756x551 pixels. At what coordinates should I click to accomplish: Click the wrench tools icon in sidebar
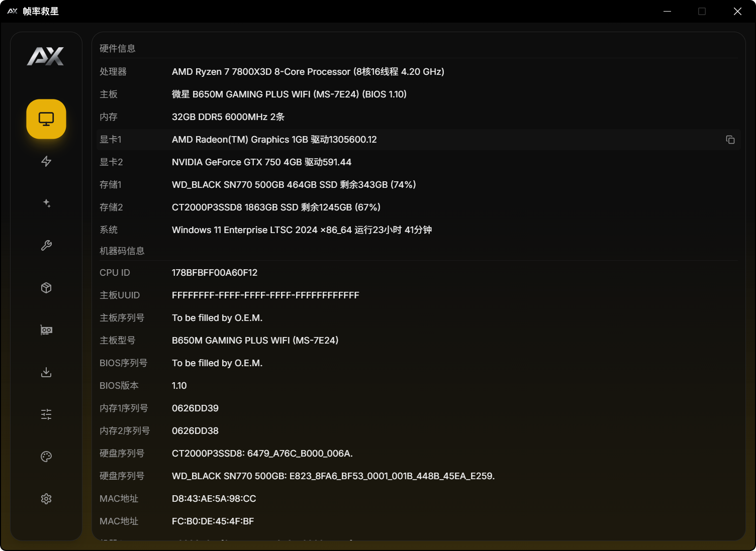click(x=46, y=246)
